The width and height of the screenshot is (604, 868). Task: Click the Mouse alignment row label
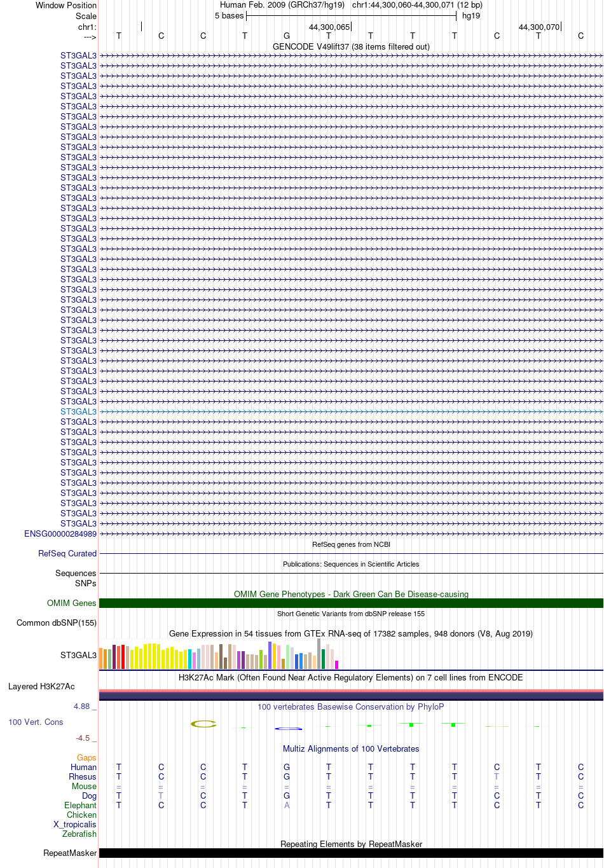(84, 786)
